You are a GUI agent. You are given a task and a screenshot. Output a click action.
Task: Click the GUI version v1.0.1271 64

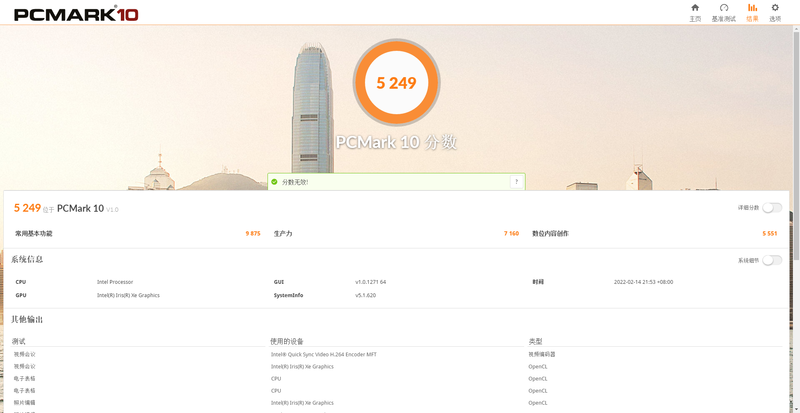[x=370, y=282]
